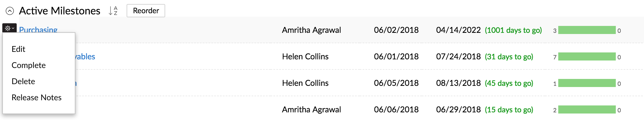Open the Purchasing milestone link

click(38, 29)
